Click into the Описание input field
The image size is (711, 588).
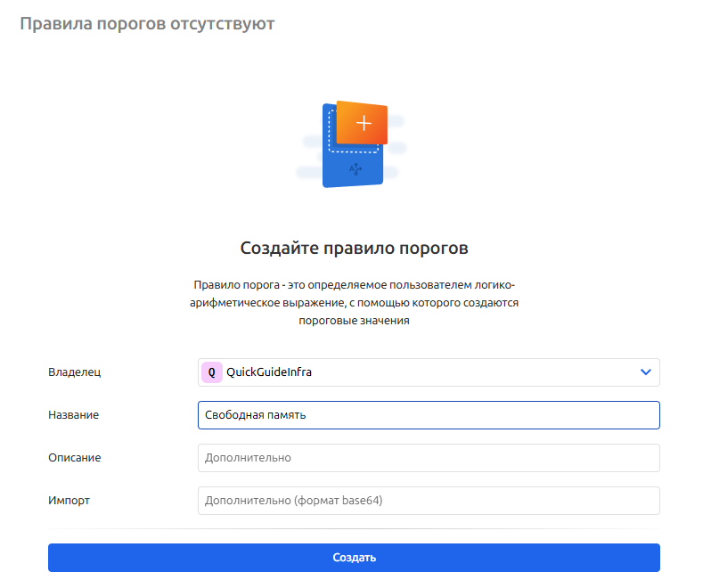click(x=428, y=458)
